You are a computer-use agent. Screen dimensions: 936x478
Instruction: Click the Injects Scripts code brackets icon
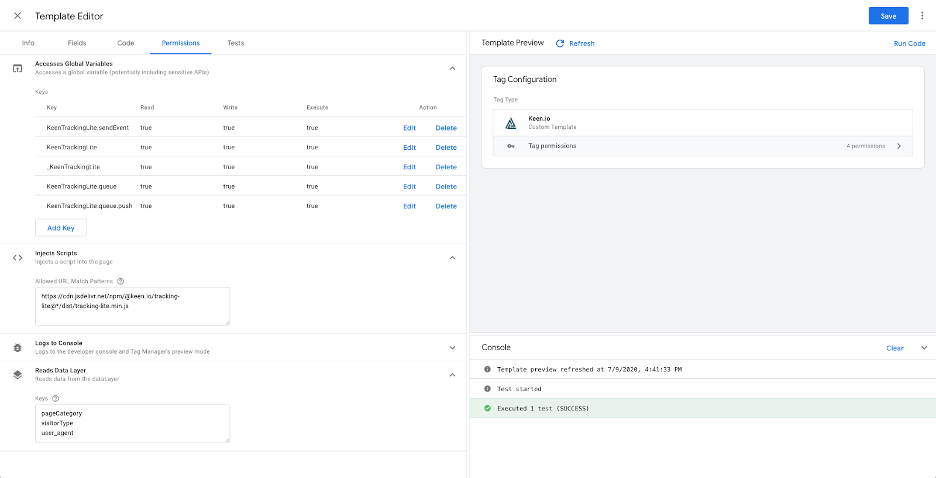[17, 258]
